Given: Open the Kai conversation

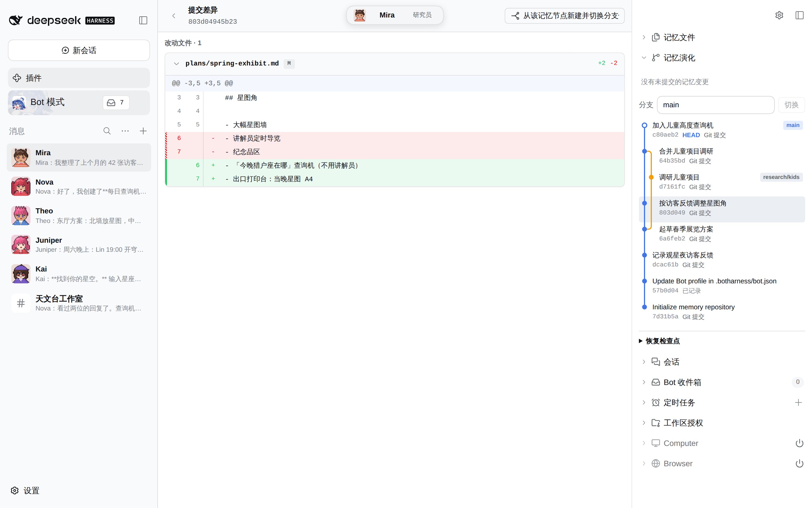Looking at the screenshot, I should [x=79, y=274].
